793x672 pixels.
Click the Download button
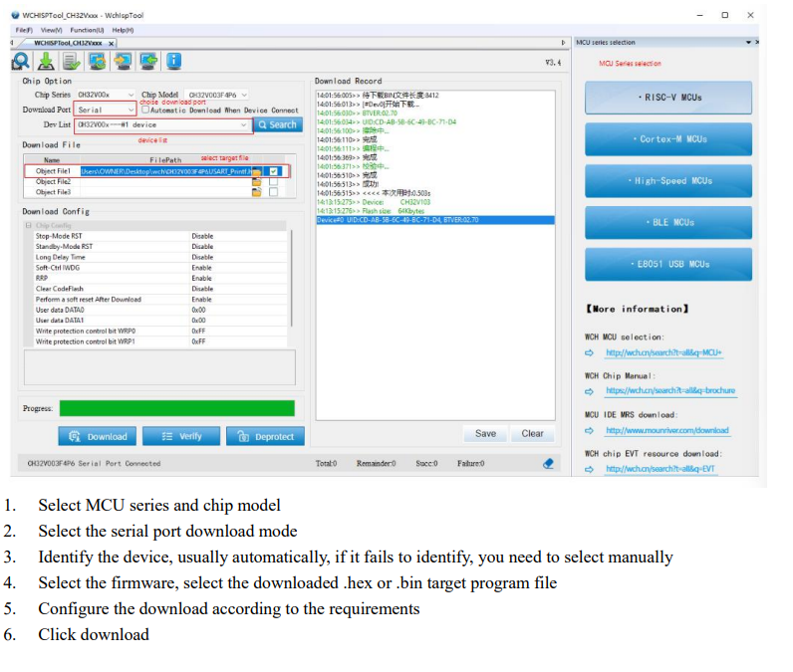97,436
